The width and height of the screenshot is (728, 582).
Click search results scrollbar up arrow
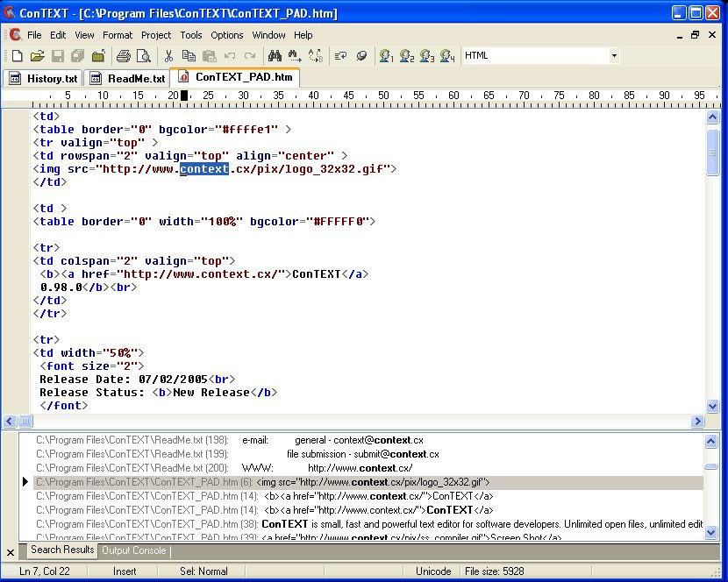tap(710, 441)
